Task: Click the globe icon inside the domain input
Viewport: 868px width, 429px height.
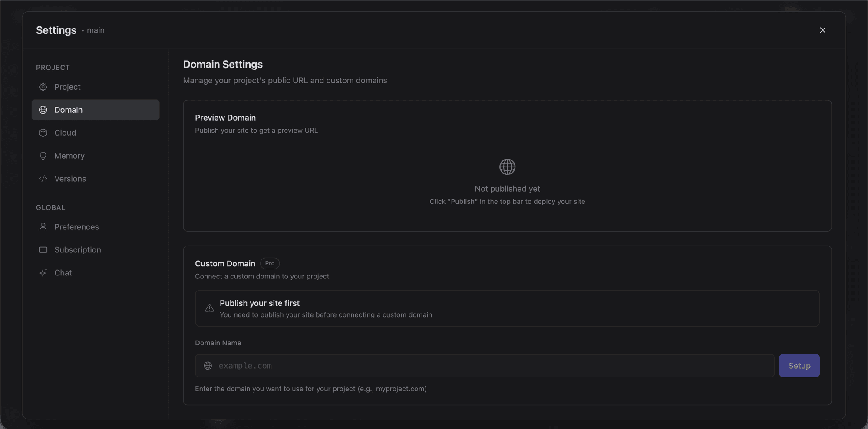Action: coord(208,366)
